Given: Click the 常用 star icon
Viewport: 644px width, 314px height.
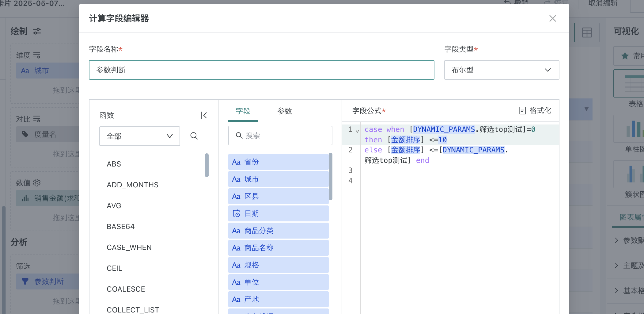Looking at the screenshot, I should pyautogui.click(x=625, y=56).
